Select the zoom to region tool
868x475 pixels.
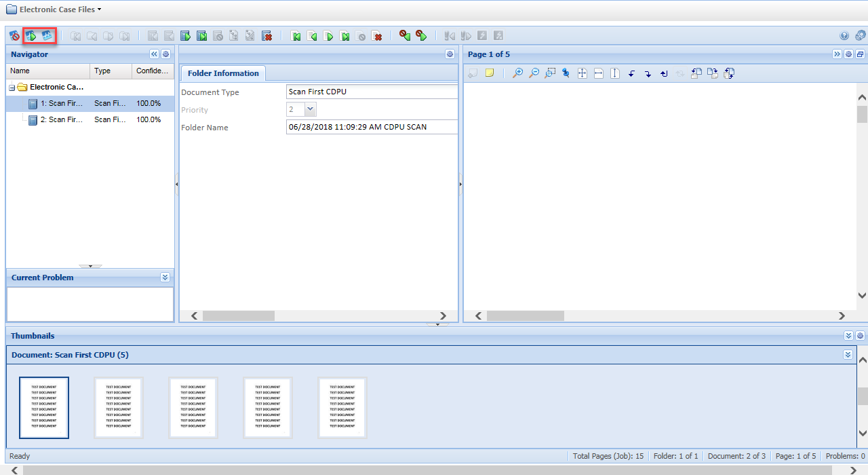pos(550,73)
